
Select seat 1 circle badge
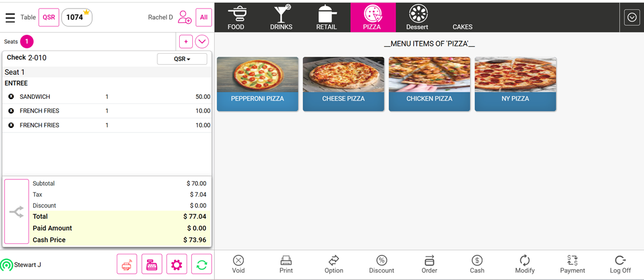(26, 42)
